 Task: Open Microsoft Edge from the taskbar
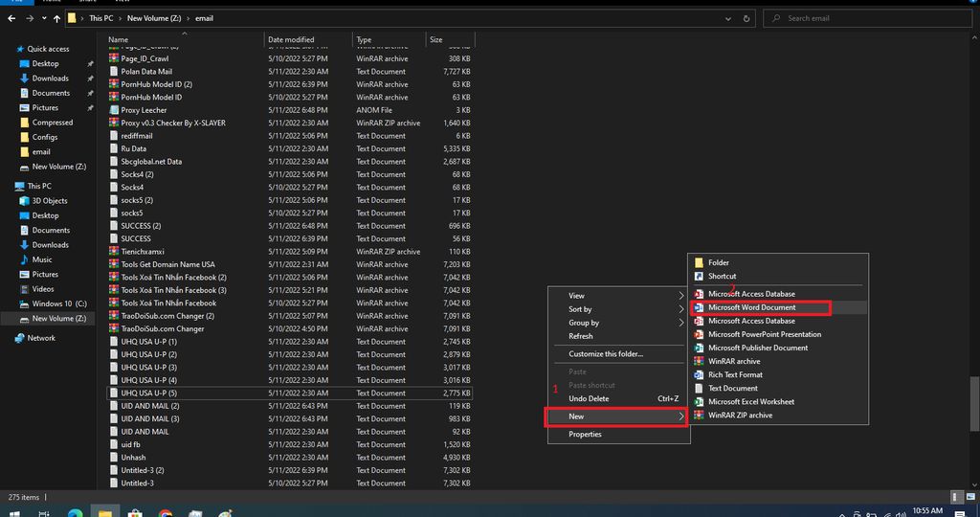pos(75,513)
